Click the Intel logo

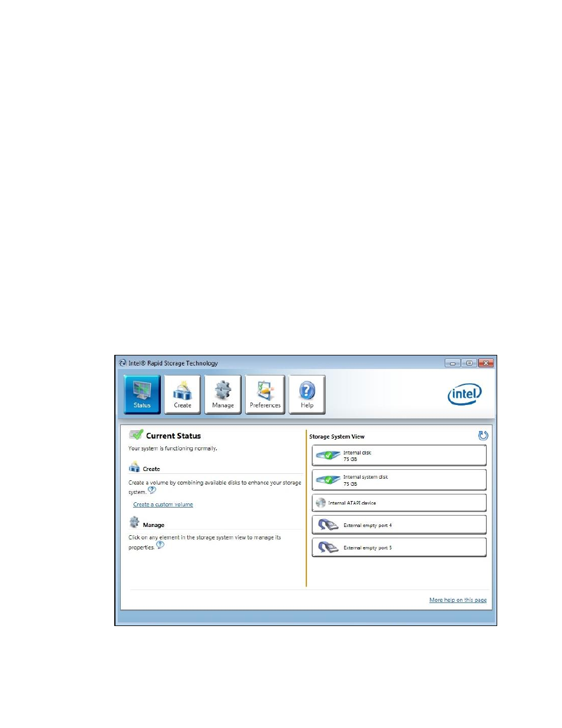(x=465, y=394)
